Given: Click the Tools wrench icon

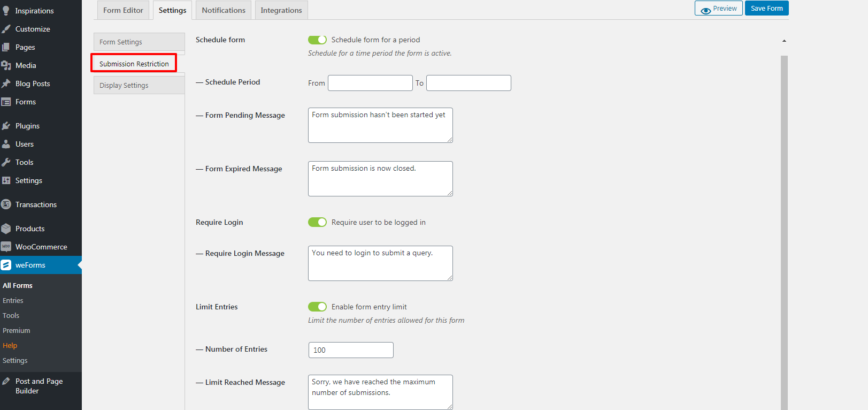Looking at the screenshot, I should tap(6, 162).
